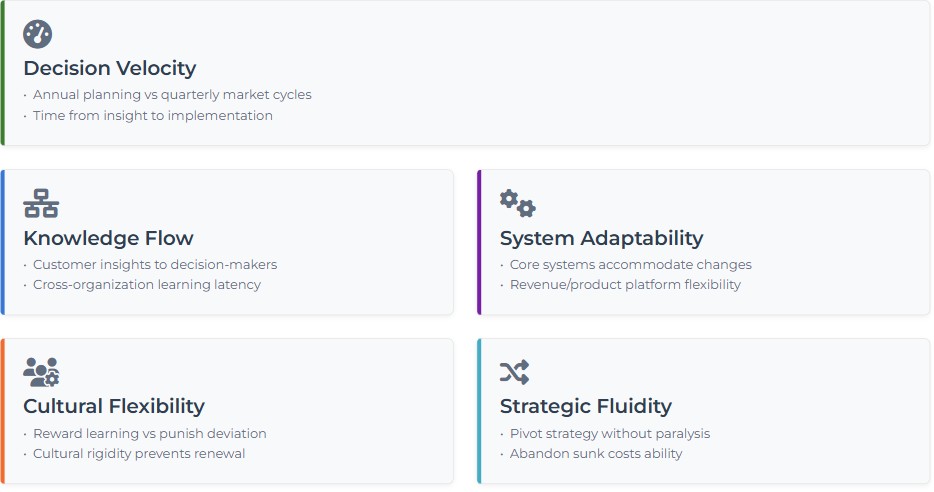This screenshot has width=934, height=492.
Task: Click the users with gear icon
Action: pyautogui.click(x=41, y=372)
